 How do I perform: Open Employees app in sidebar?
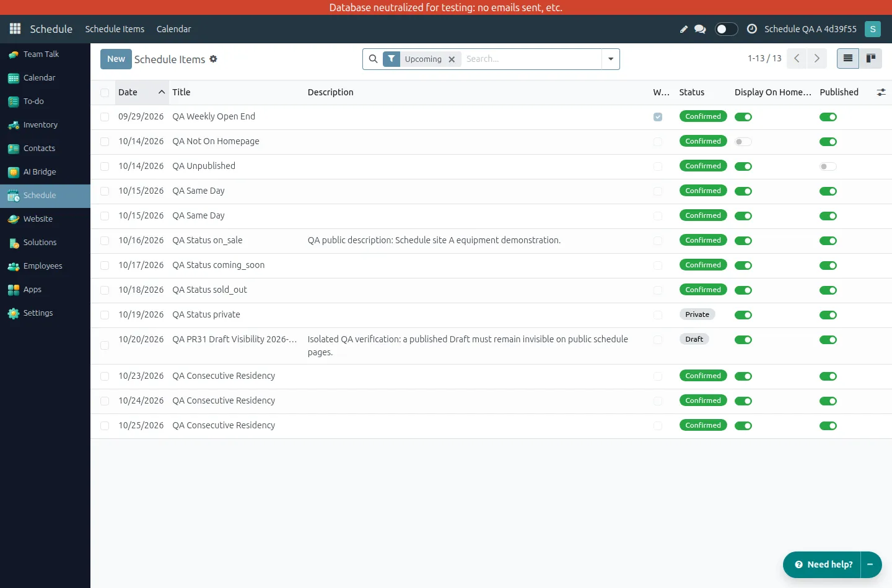tap(45, 266)
